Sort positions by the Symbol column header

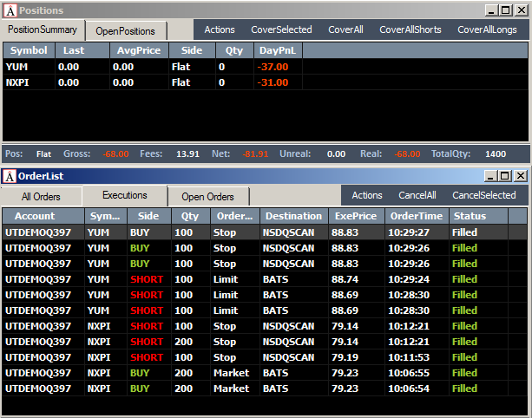click(30, 50)
